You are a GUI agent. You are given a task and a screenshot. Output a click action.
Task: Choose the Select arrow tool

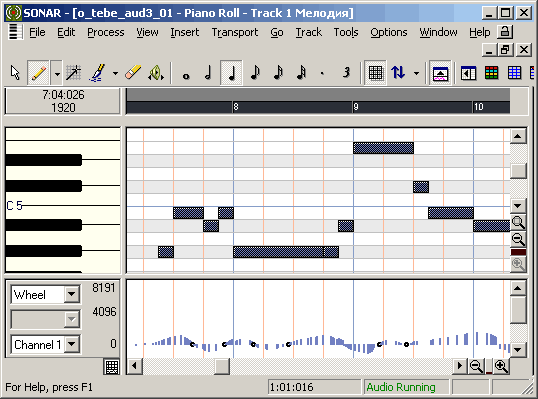[x=16, y=73]
